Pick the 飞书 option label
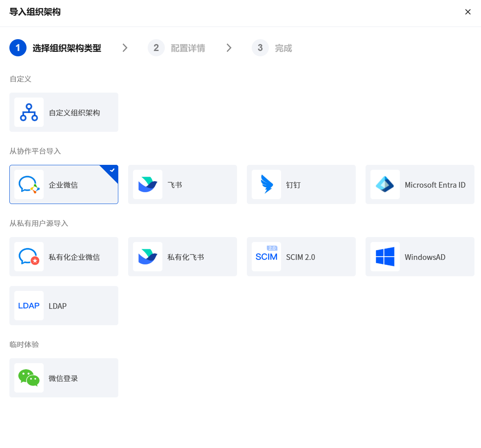The width and height of the screenshot is (481, 448). (175, 185)
